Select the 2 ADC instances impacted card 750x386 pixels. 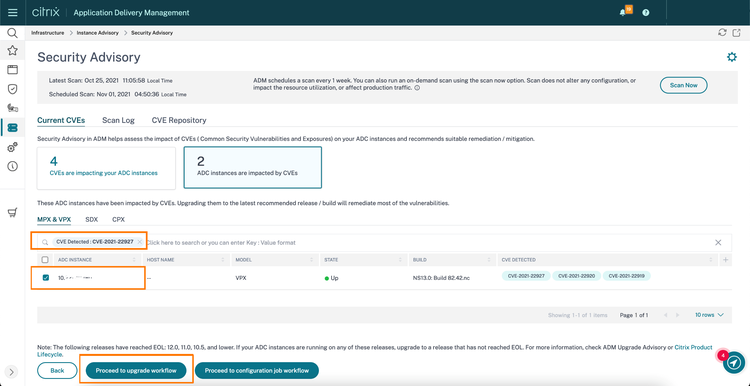253,168
